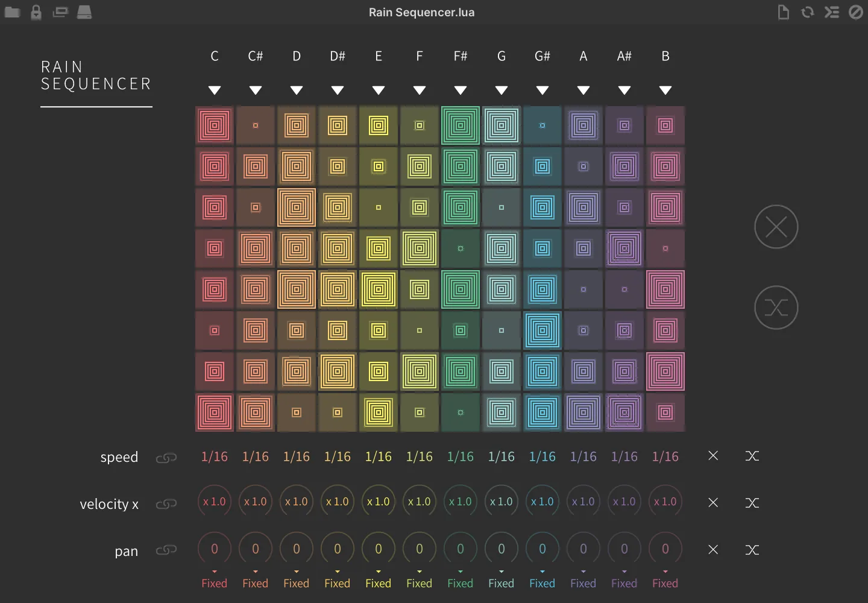Toggle the speed link icon
868x603 pixels.
tap(166, 458)
